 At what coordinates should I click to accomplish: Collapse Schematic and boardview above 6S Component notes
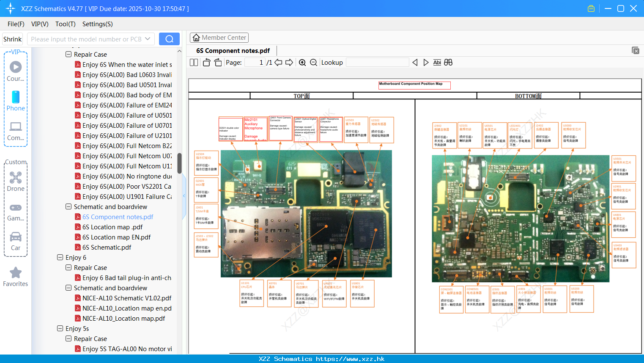click(69, 206)
